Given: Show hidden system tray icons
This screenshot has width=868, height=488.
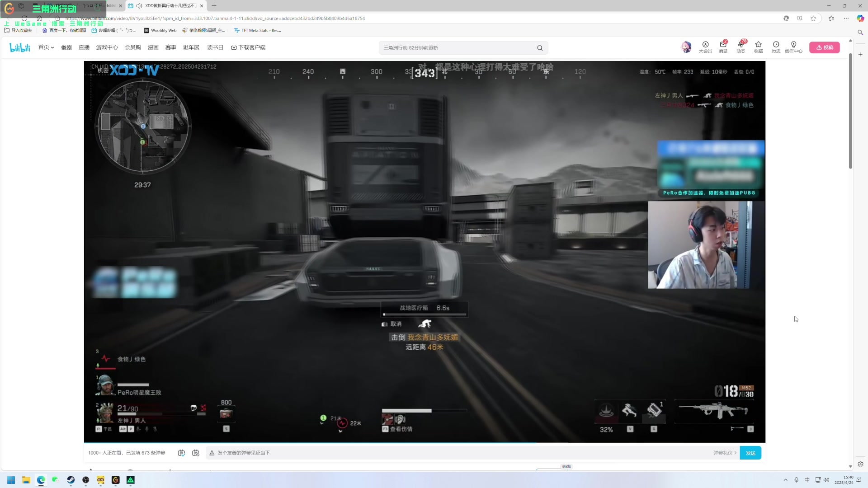Looking at the screenshot, I should pos(785,480).
